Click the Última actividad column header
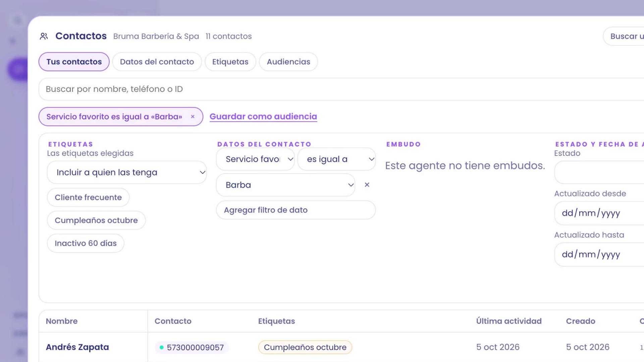This screenshot has width=644, height=362. pyautogui.click(x=509, y=321)
